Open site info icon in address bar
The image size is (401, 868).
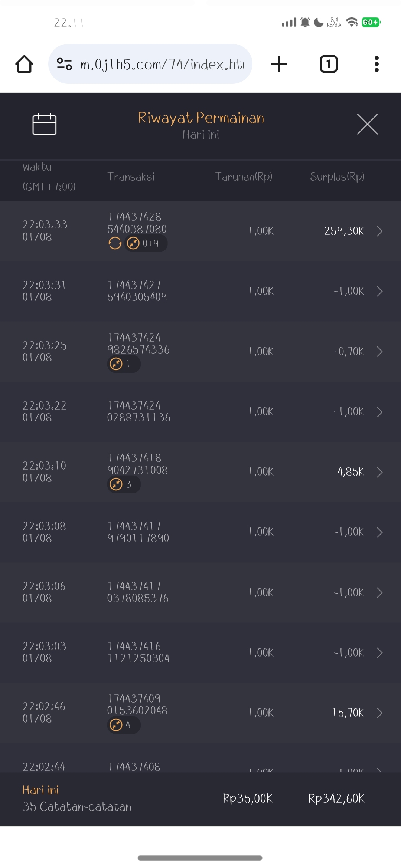pyautogui.click(x=64, y=64)
